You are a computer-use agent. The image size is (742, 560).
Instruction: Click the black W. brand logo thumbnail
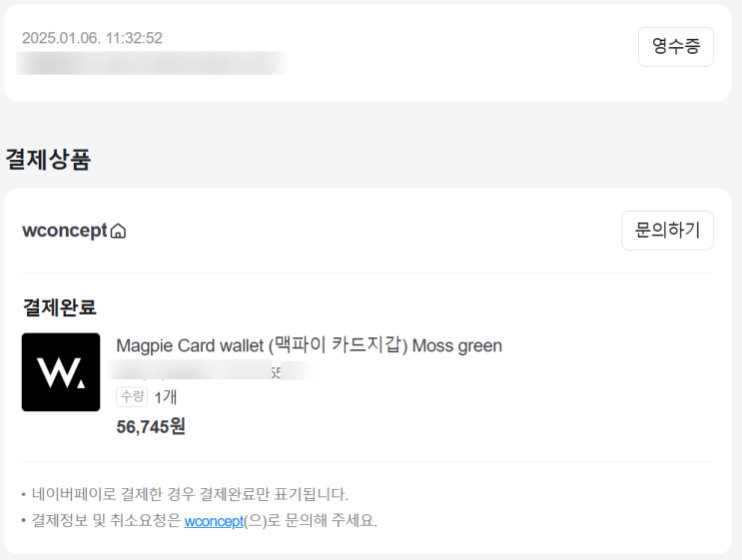[61, 372]
